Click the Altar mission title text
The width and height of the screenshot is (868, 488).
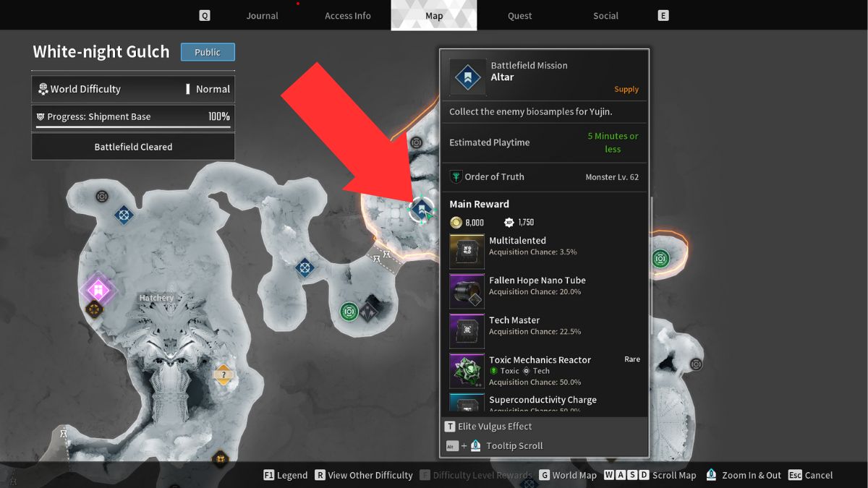[502, 77]
